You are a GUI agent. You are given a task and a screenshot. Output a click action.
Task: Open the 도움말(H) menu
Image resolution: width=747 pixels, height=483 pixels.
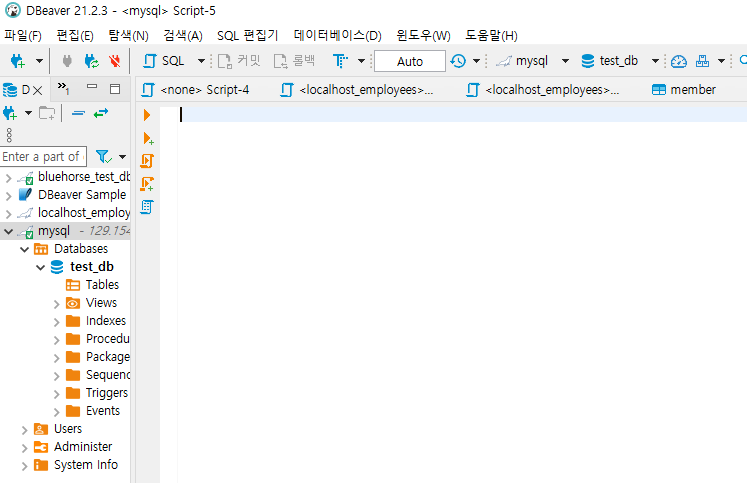(491, 36)
